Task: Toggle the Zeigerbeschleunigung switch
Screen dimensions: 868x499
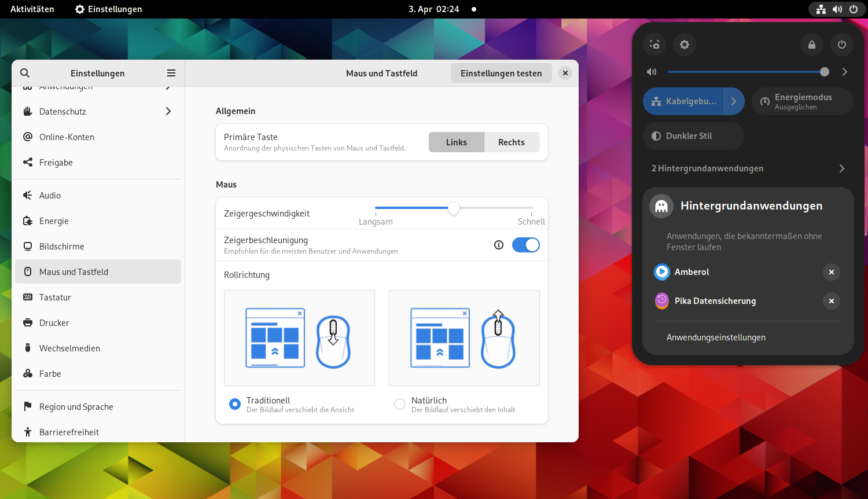Action: 525,245
